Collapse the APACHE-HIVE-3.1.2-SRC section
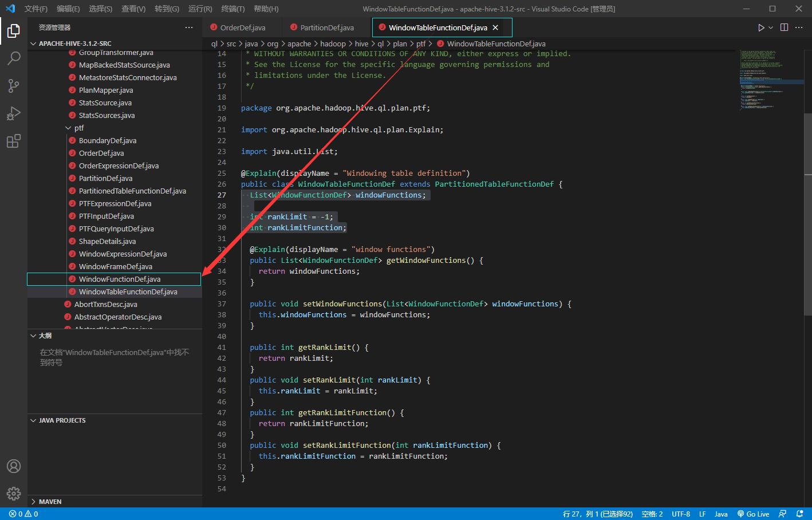 point(115,44)
